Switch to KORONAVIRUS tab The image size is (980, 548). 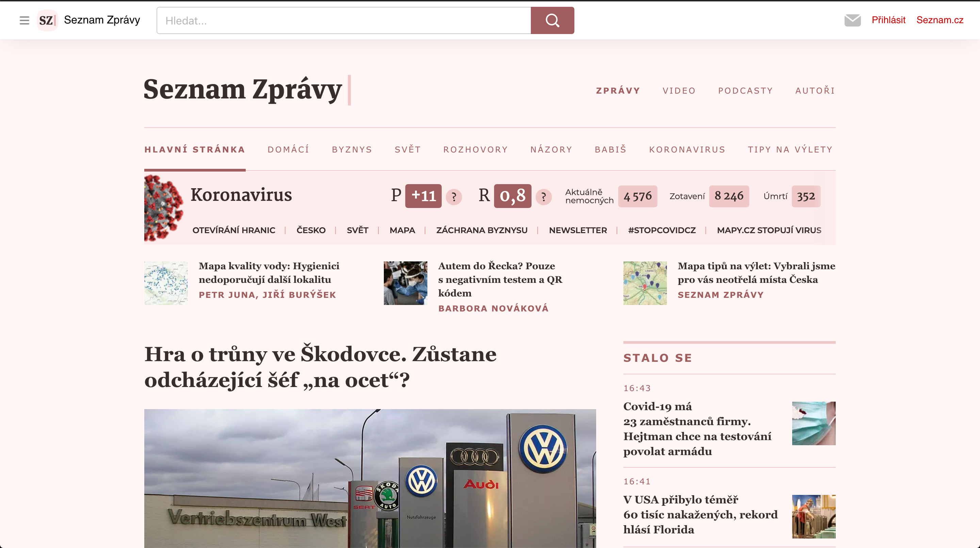(x=687, y=149)
